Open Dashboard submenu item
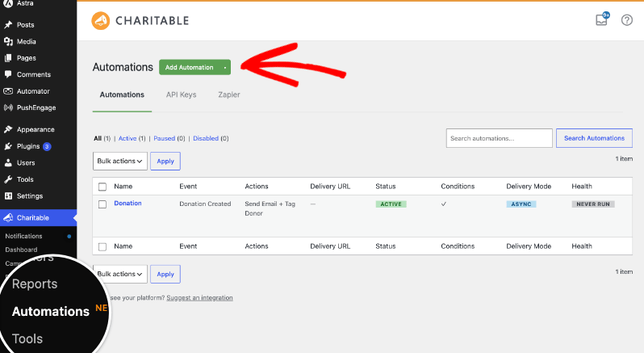The height and width of the screenshot is (353, 644). [21, 250]
